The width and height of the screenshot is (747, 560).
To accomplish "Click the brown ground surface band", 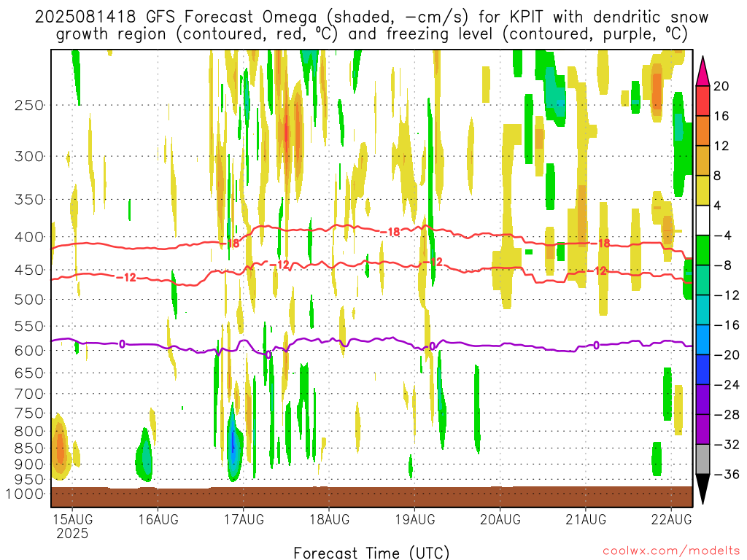I will pyautogui.click(x=371, y=497).
